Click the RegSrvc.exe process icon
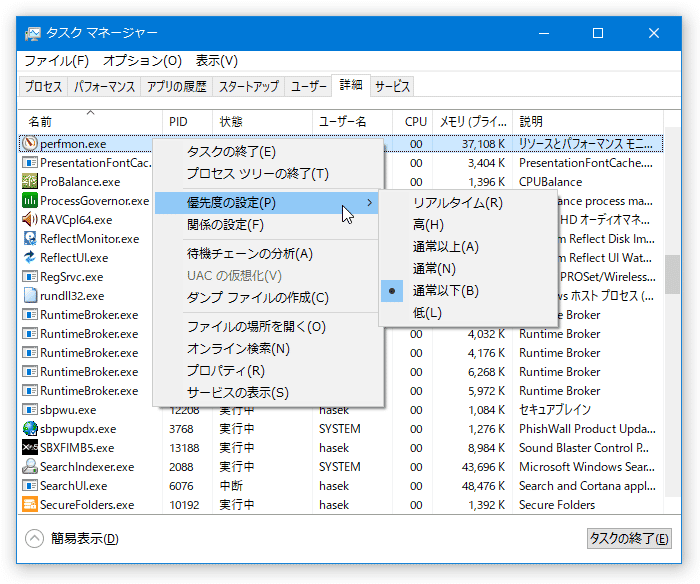The height and width of the screenshot is (584, 700). (30, 276)
